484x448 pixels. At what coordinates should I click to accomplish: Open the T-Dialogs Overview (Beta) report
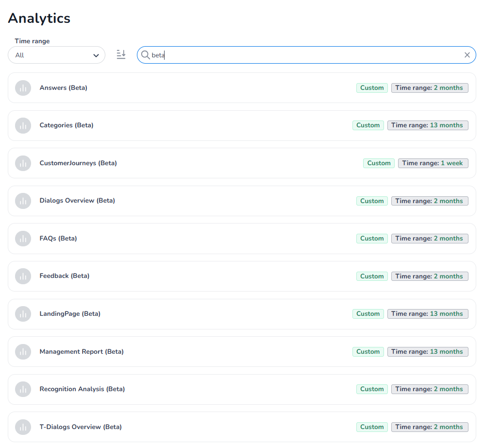click(x=81, y=427)
